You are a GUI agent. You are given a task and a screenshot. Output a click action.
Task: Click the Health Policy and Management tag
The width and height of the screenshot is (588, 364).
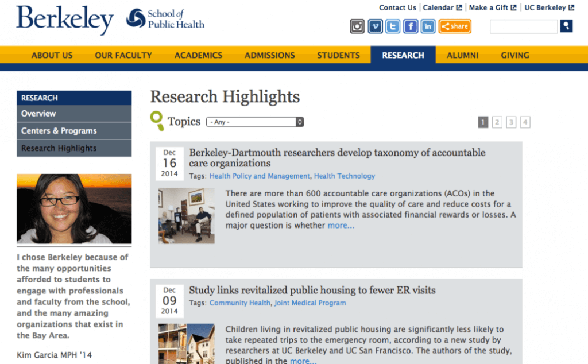(260, 176)
